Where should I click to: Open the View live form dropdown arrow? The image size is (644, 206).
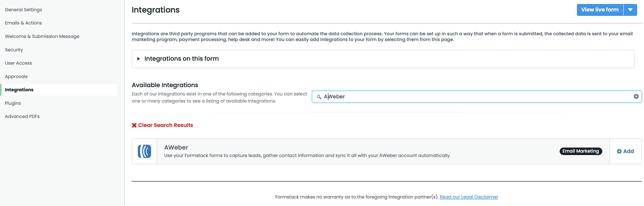click(630, 10)
